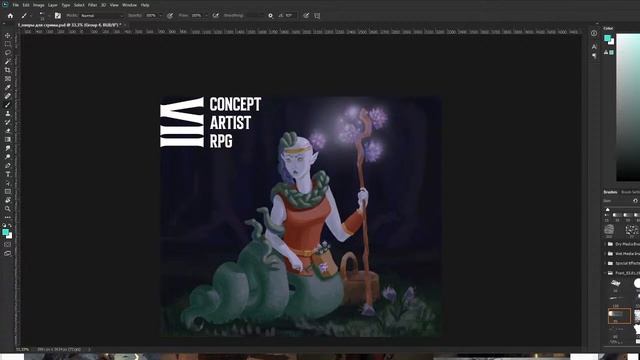This screenshot has width=640, height=360.
Task: Open the Flow value dropdown arrow
Action: coord(206,16)
